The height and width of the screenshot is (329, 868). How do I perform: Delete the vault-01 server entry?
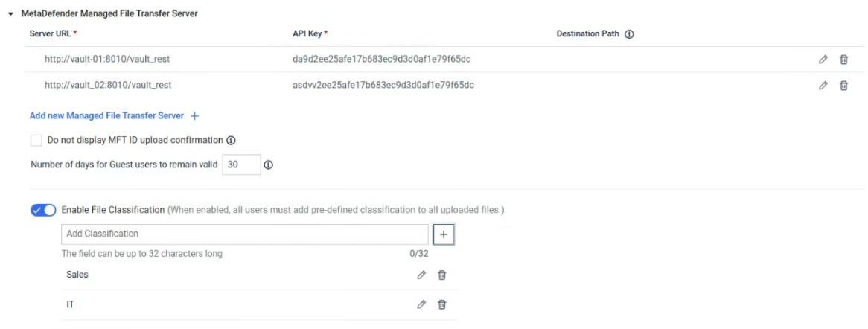point(843,60)
